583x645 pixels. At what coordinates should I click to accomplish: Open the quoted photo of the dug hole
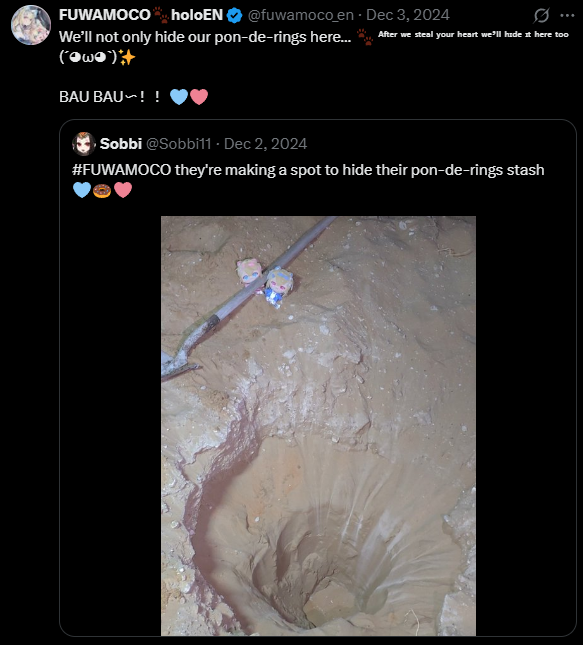pyautogui.click(x=318, y=426)
